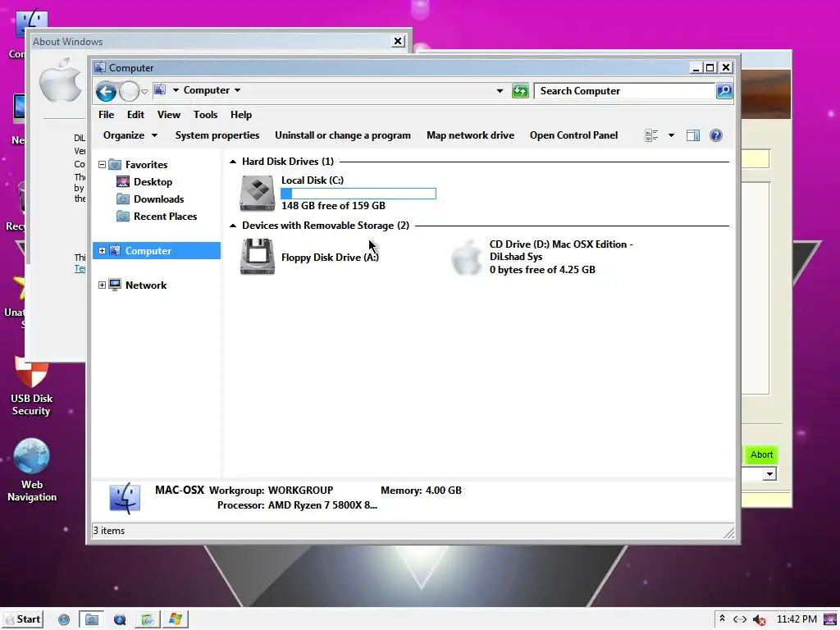Open the View menu

pyautogui.click(x=169, y=115)
